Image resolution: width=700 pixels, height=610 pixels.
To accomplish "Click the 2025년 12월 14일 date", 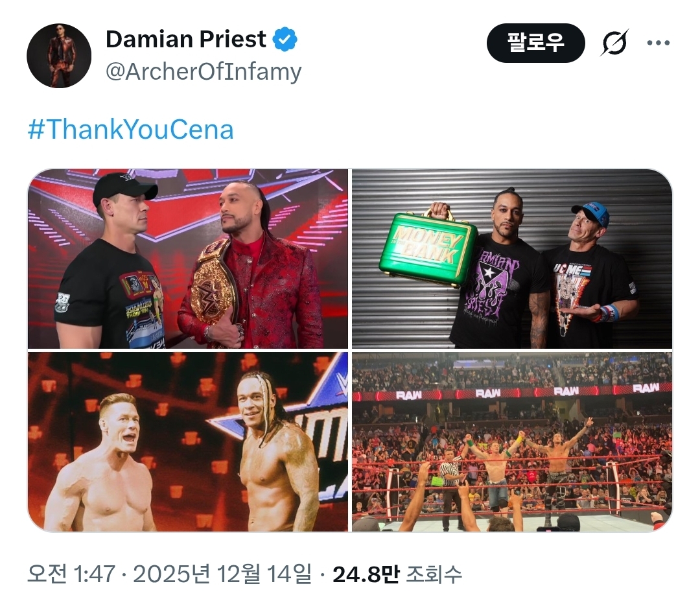I will coord(219,574).
